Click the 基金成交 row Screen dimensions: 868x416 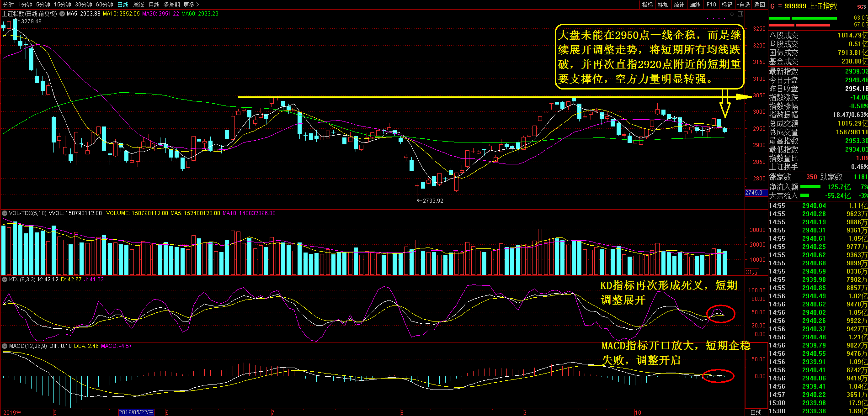(x=818, y=61)
